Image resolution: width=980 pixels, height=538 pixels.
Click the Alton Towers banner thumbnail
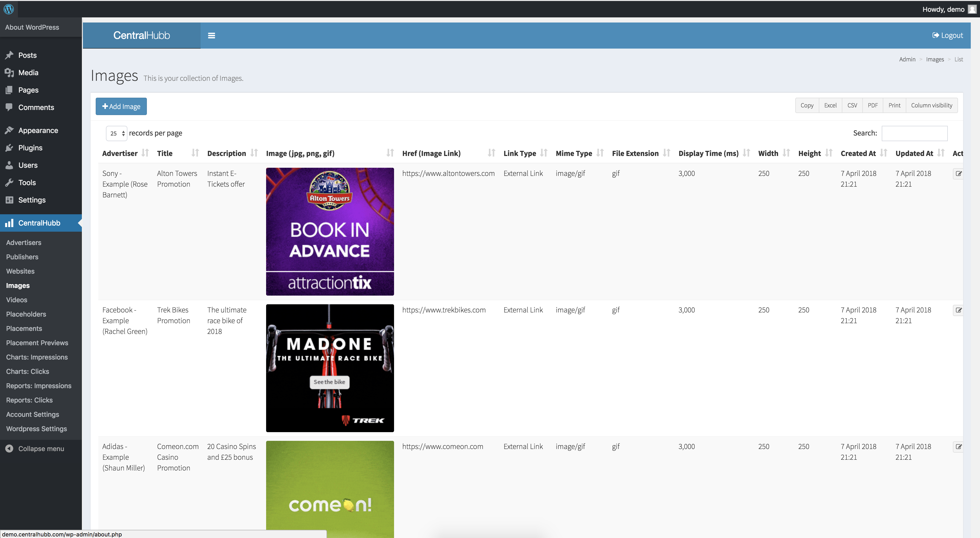point(330,232)
